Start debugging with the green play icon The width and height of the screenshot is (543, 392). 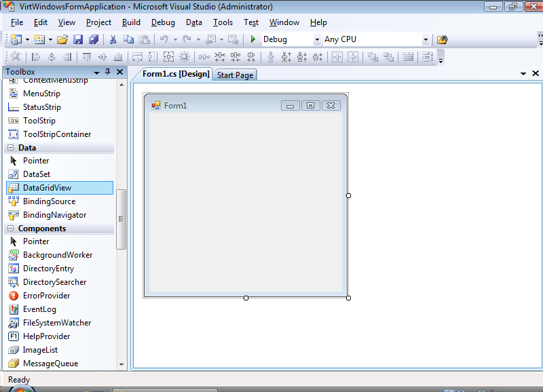(x=253, y=39)
